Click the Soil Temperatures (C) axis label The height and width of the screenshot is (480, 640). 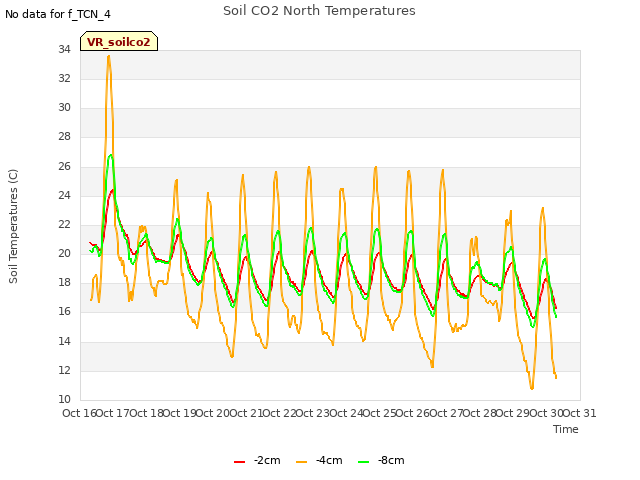pos(13,226)
